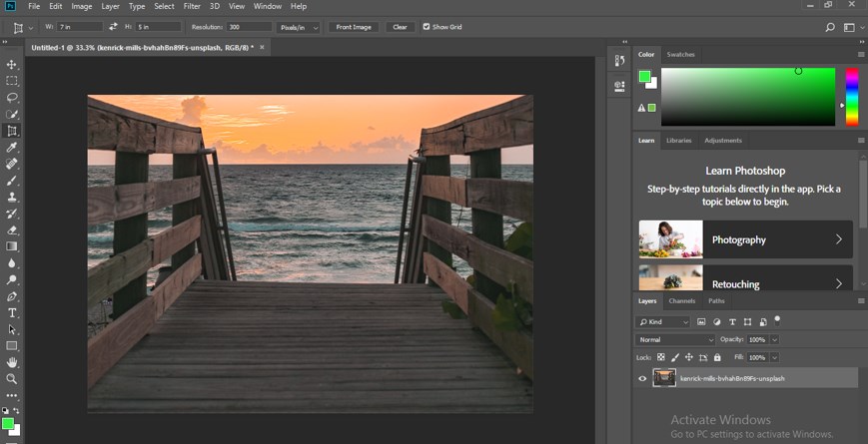Select the Zoom tool
Viewport: 868px width, 444px height.
(x=12, y=379)
